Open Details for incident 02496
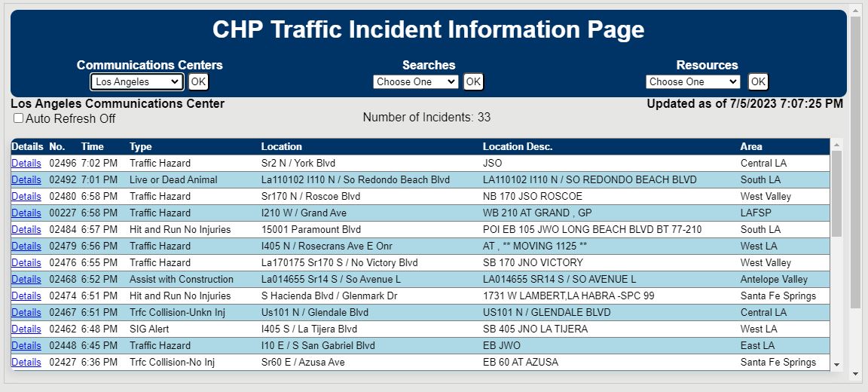868x392 pixels. (x=26, y=164)
